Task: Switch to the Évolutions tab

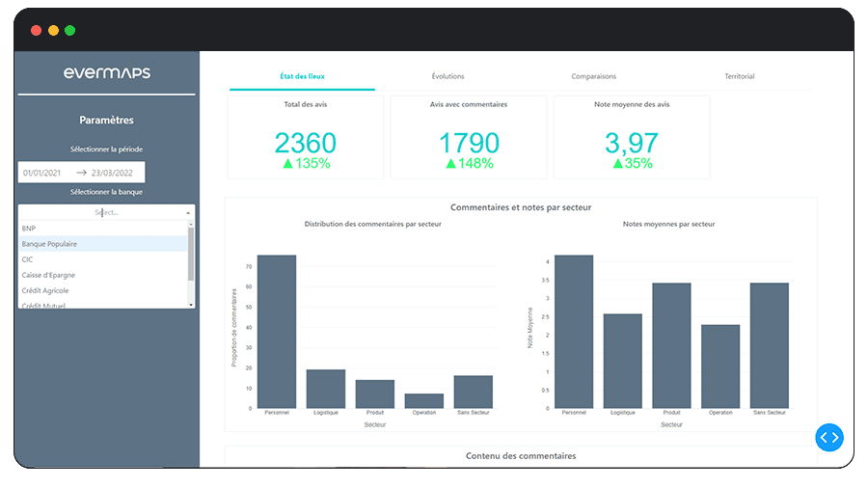Action: click(x=447, y=76)
